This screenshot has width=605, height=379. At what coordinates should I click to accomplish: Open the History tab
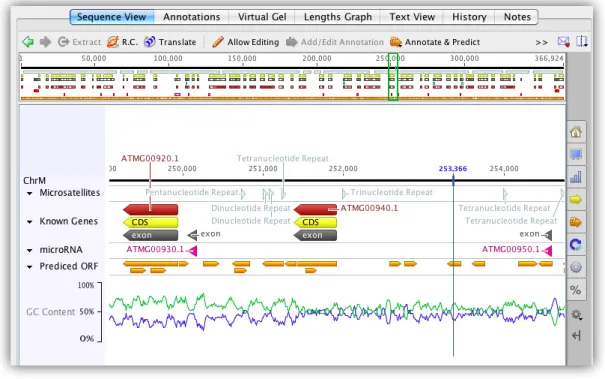pos(469,17)
